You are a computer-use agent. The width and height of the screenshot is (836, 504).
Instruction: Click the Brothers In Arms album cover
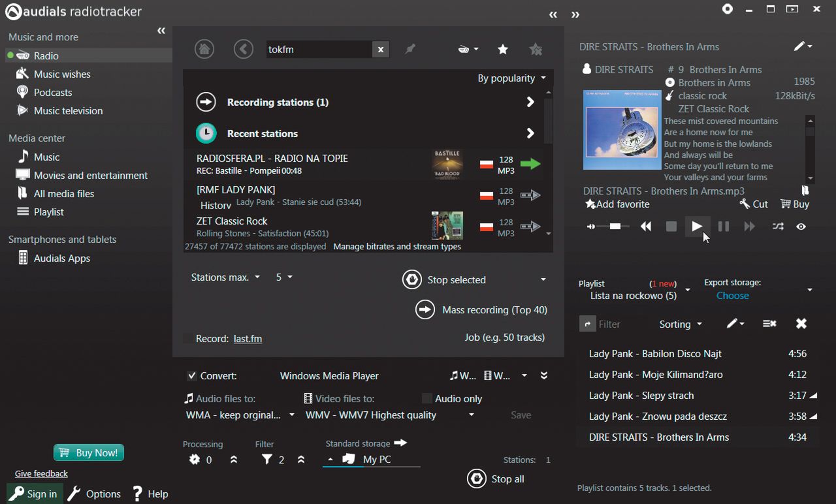[x=622, y=130]
